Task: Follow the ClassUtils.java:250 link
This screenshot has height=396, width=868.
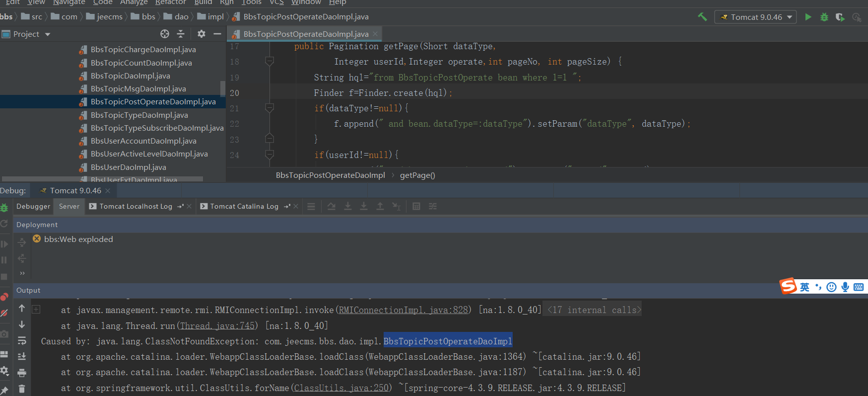Action: pyautogui.click(x=341, y=388)
